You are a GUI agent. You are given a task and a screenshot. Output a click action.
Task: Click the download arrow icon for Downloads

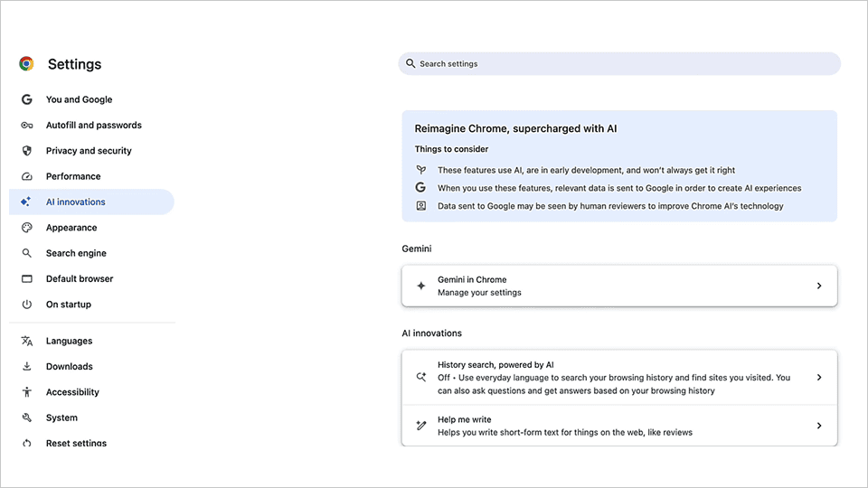point(26,366)
